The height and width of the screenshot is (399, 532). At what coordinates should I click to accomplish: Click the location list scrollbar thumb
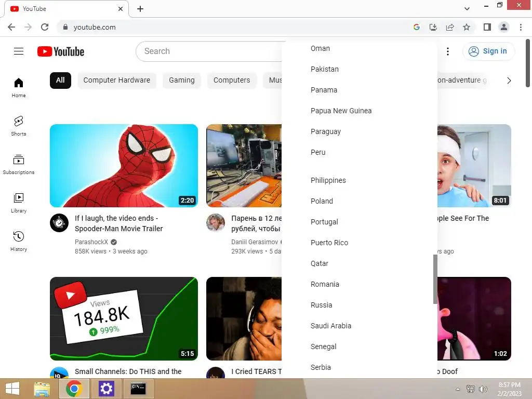click(435, 279)
